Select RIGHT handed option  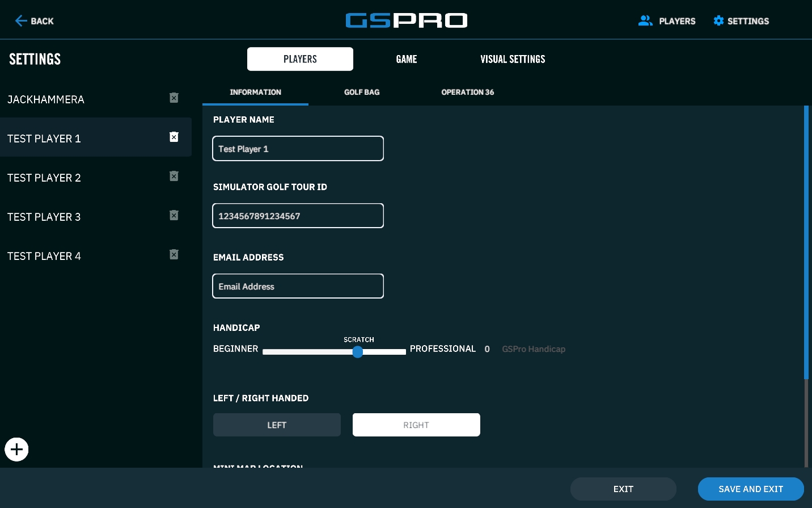point(416,425)
